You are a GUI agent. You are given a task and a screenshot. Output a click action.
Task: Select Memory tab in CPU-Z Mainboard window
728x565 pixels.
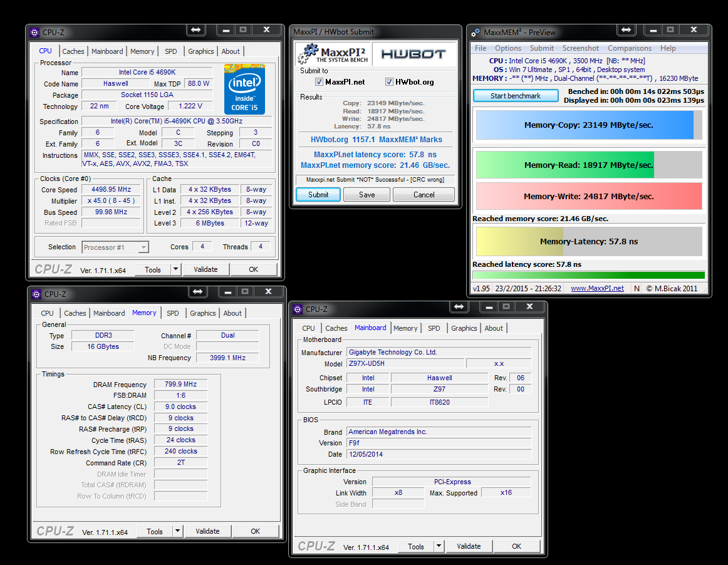click(x=405, y=328)
